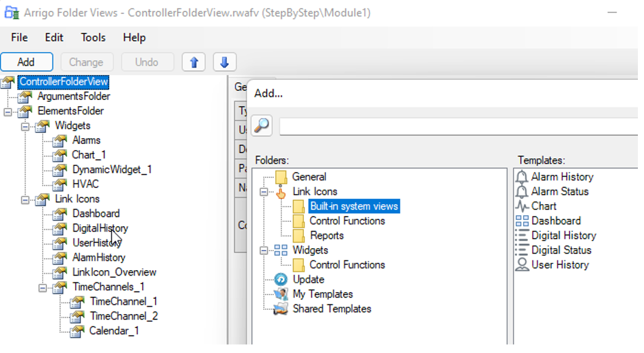Collapse Widgets in the Folders list

(x=264, y=251)
